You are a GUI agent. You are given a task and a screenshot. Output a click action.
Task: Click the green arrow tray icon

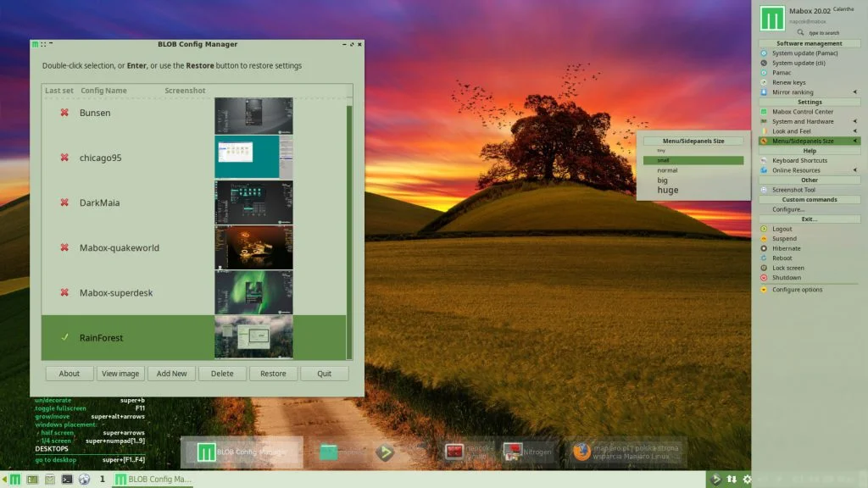[x=715, y=480]
